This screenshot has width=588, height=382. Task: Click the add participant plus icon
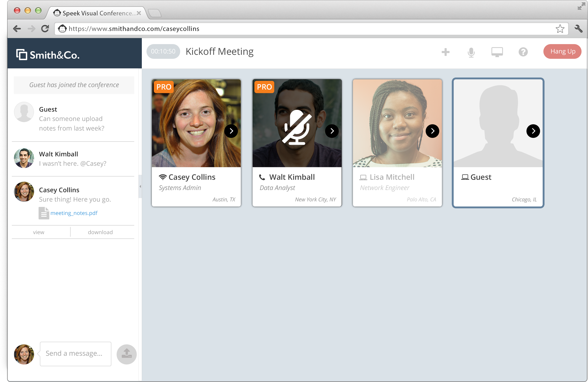446,52
